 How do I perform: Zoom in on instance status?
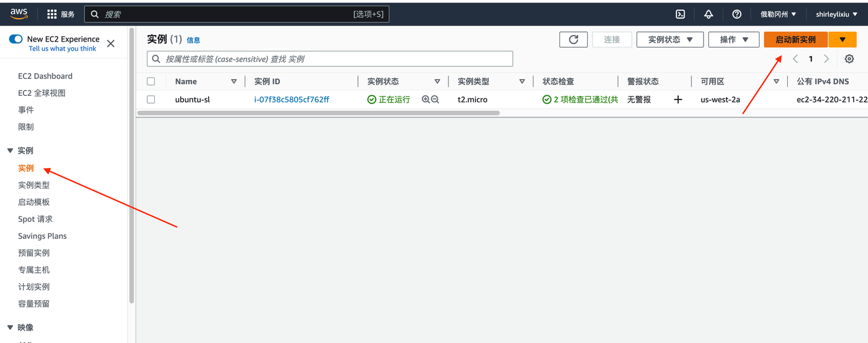pyautogui.click(x=426, y=99)
